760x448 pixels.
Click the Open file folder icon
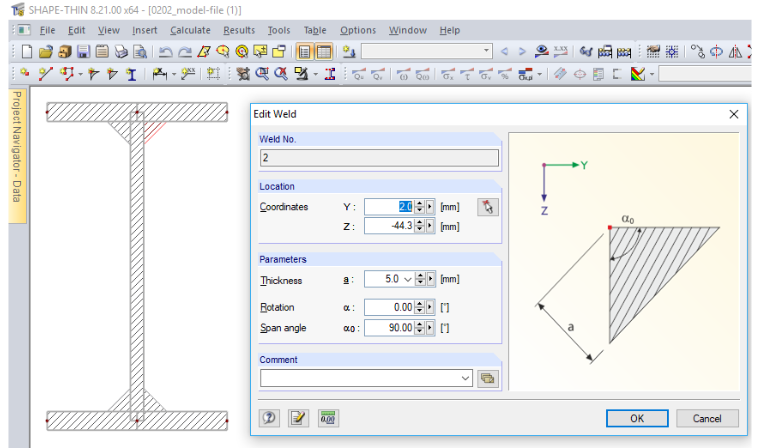46,51
